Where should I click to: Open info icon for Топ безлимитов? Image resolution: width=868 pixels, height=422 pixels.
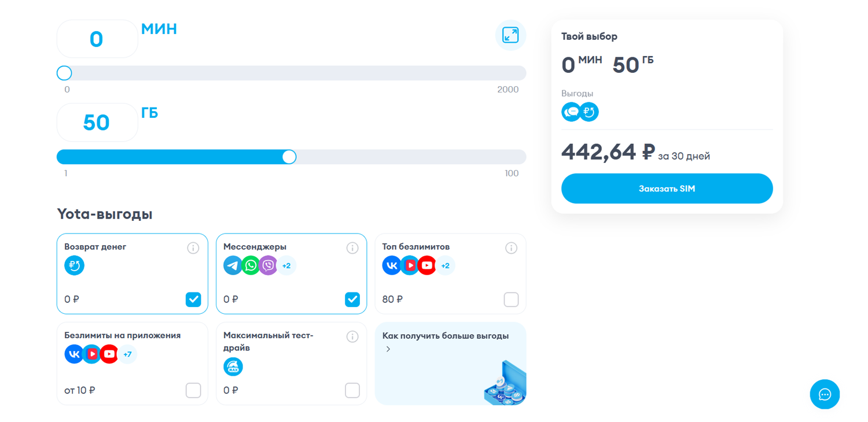[511, 248]
